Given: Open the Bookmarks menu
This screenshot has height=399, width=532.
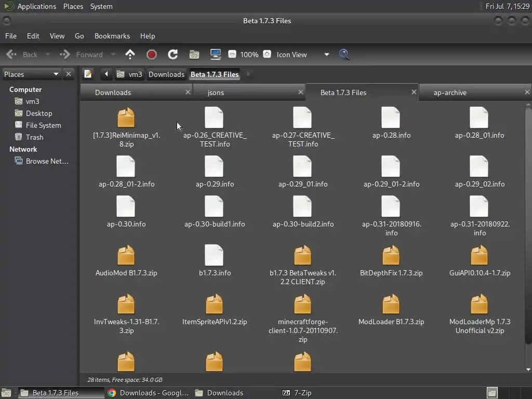Looking at the screenshot, I should [112, 36].
